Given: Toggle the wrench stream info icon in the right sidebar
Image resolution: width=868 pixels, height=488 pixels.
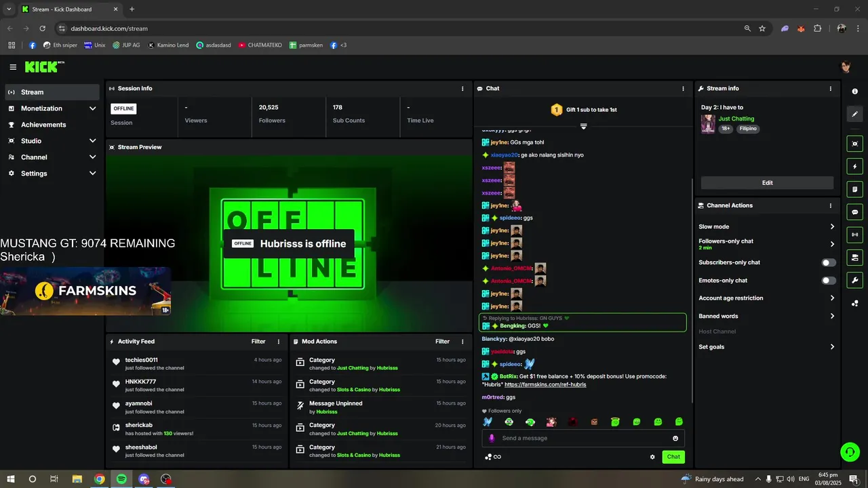Looking at the screenshot, I should click(854, 280).
